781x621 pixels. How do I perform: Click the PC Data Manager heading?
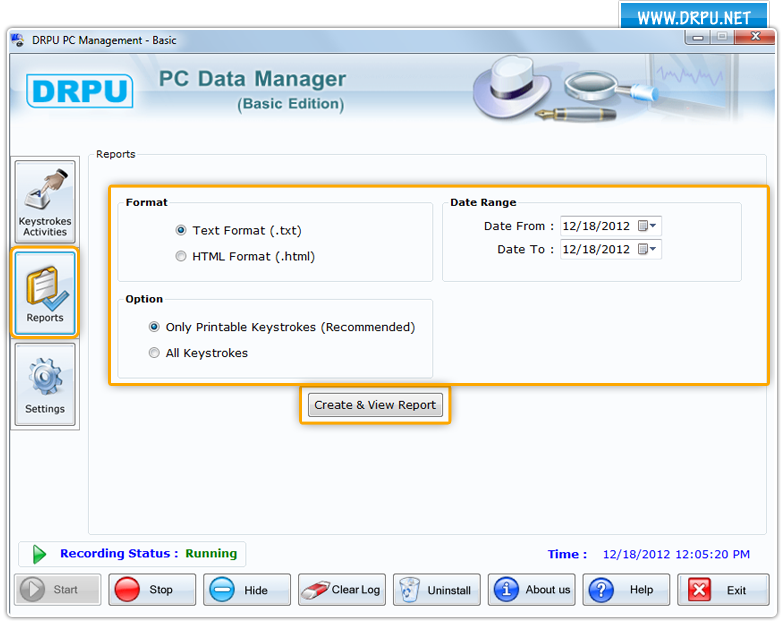point(253,79)
